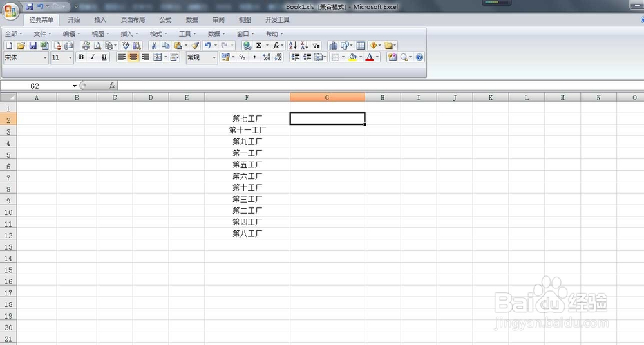Switch to the 开发工具 ribbon tab
This screenshot has width=644, height=345.
click(x=277, y=20)
